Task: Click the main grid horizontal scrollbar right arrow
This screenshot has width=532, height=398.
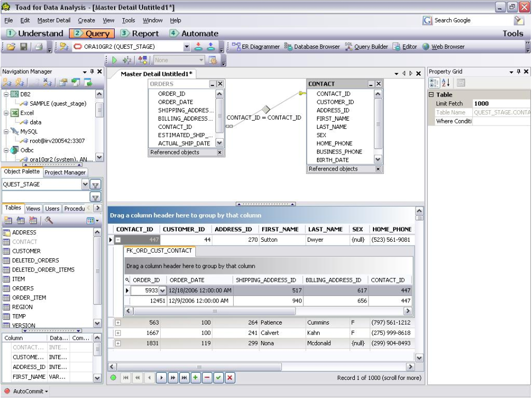Action: [411, 367]
